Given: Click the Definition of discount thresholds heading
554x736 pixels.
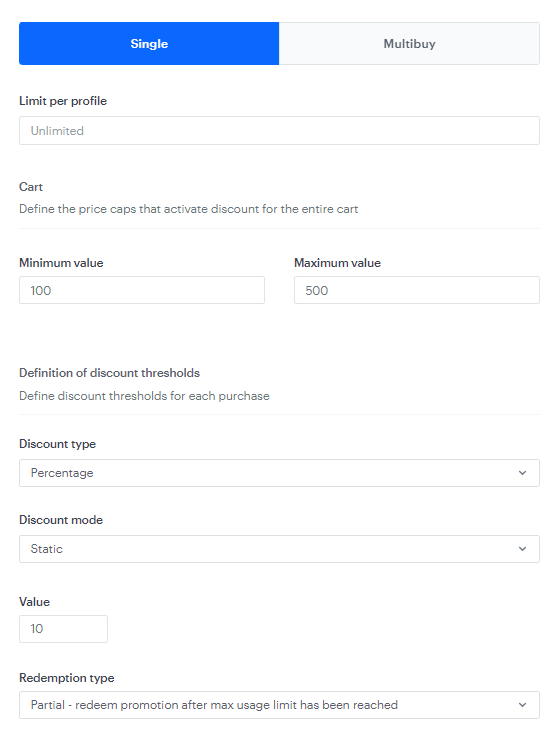Looking at the screenshot, I should pyautogui.click(x=109, y=373).
